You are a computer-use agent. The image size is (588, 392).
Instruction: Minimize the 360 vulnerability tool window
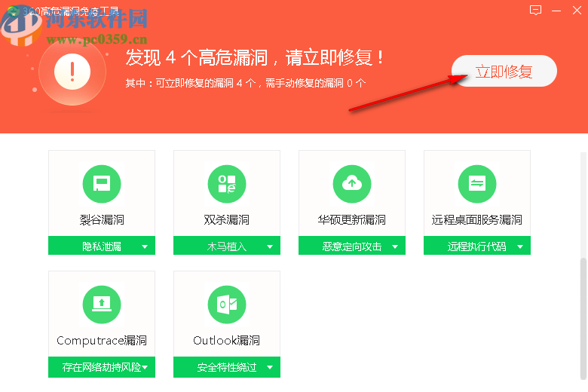point(556,11)
